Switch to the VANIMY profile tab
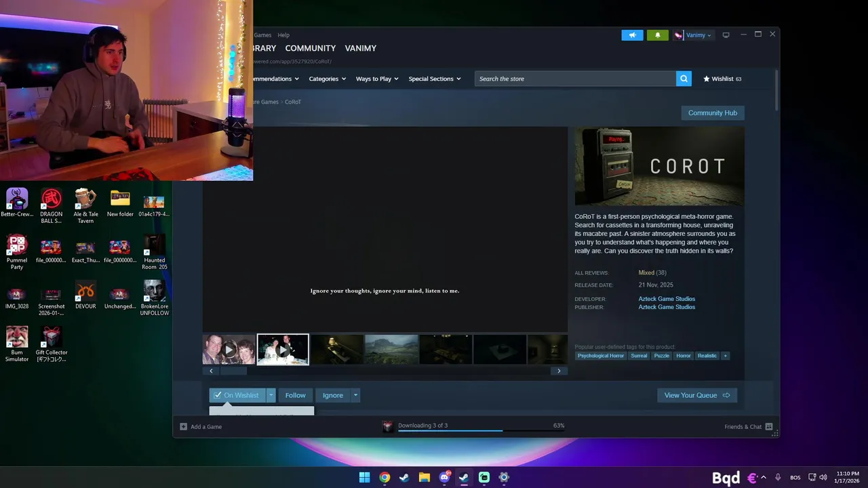Screen dimensions: 868x488 [361, 48]
